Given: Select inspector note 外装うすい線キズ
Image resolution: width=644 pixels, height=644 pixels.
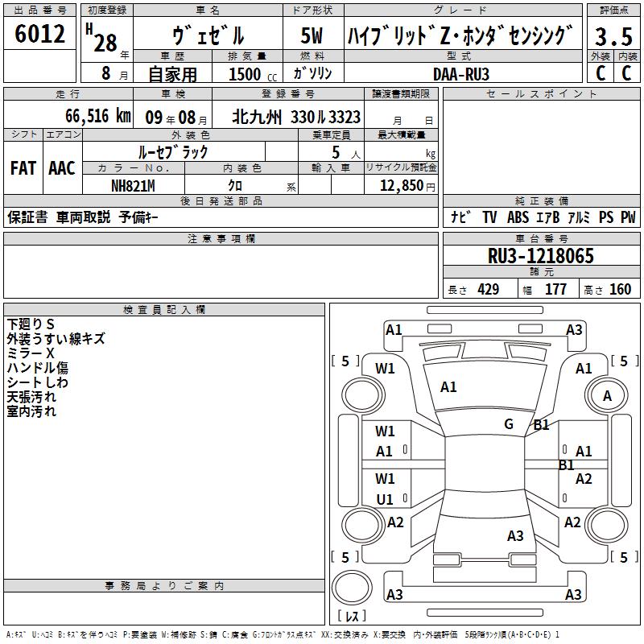Looking at the screenshot, I should [x=56, y=339].
